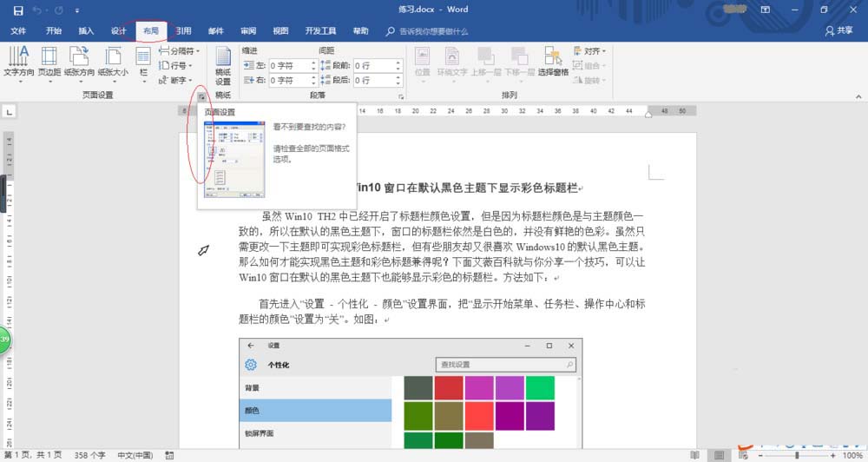This screenshot has width=868, height=462.
Task: Expand the 旋转 rotate dropdown
Action: point(589,80)
